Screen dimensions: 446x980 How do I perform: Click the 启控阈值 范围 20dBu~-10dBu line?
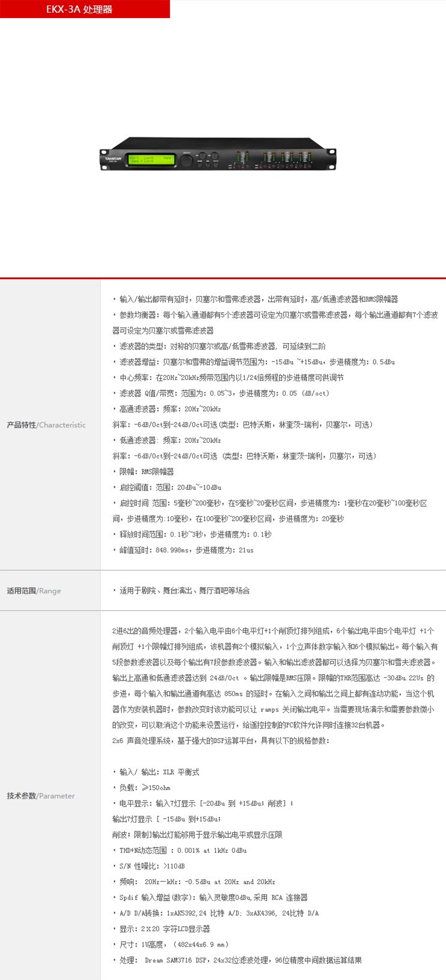(x=167, y=487)
